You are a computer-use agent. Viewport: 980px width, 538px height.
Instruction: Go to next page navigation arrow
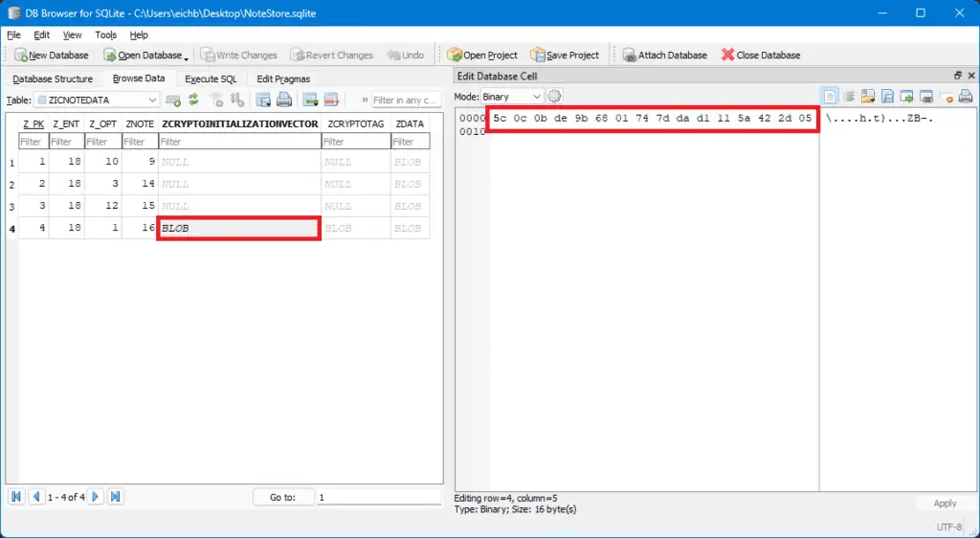point(95,497)
